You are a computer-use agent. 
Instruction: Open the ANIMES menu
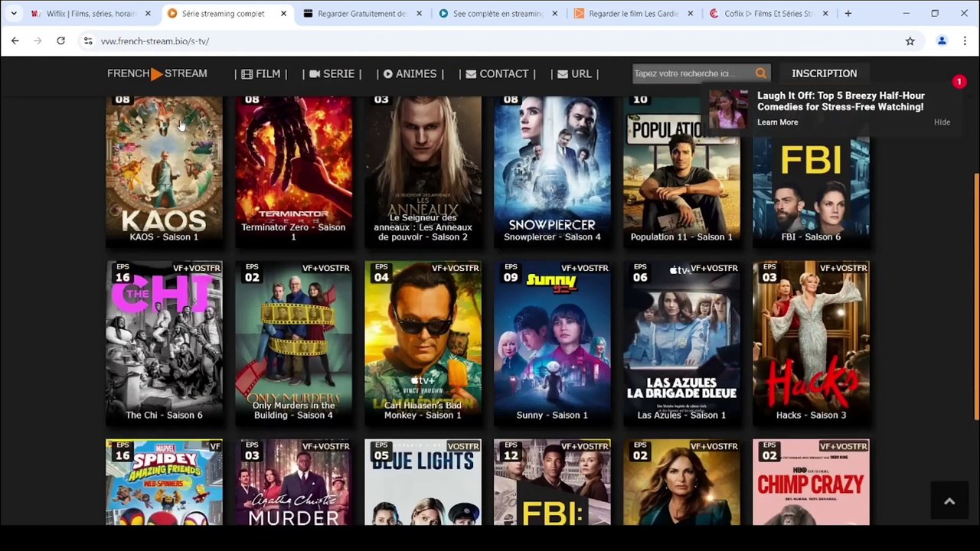[x=410, y=73]
